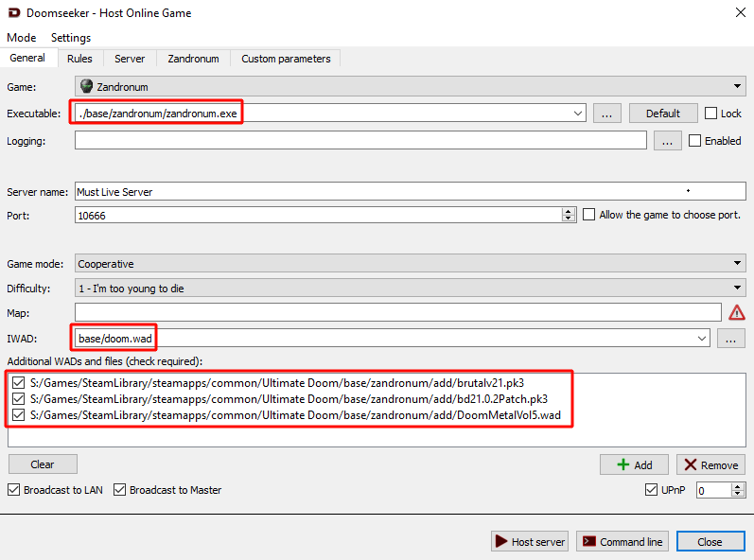This screenshot has height=560, width=754.
Task: Open the Mode menu
Action: [22, 38]
